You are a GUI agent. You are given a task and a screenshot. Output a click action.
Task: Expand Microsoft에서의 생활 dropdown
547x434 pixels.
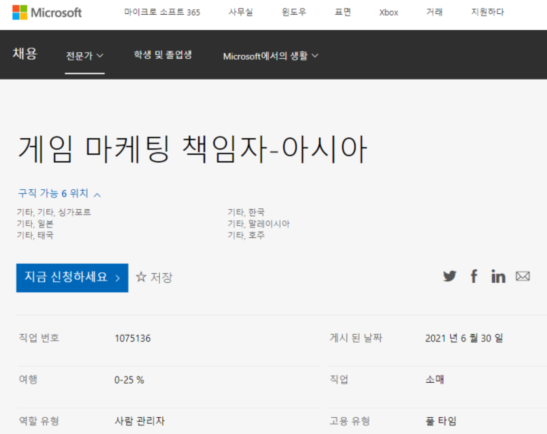coord(271,56)
